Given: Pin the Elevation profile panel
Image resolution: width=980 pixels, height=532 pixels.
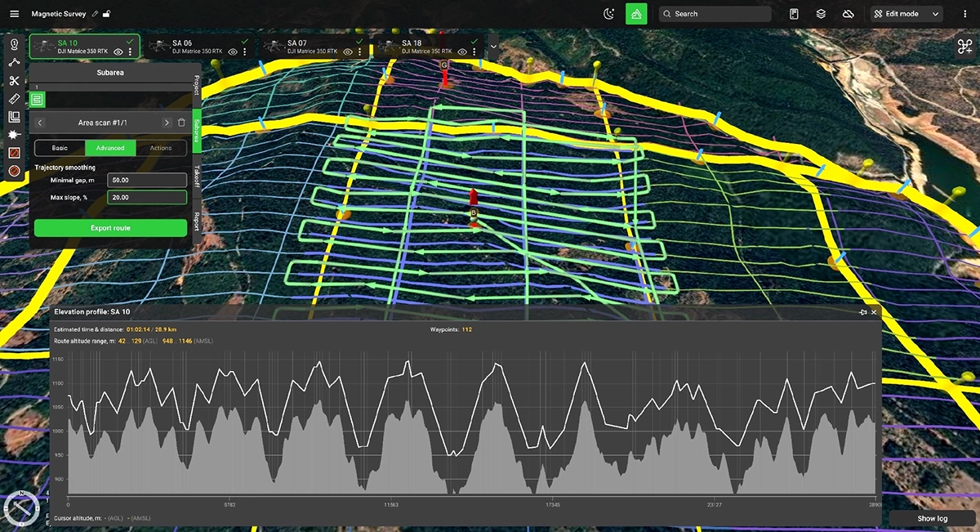Looking at the screenshot, I should tap(863, 312).
